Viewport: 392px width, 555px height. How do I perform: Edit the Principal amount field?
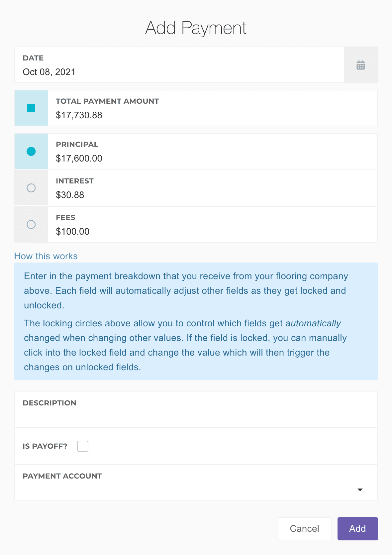point(213,158)
